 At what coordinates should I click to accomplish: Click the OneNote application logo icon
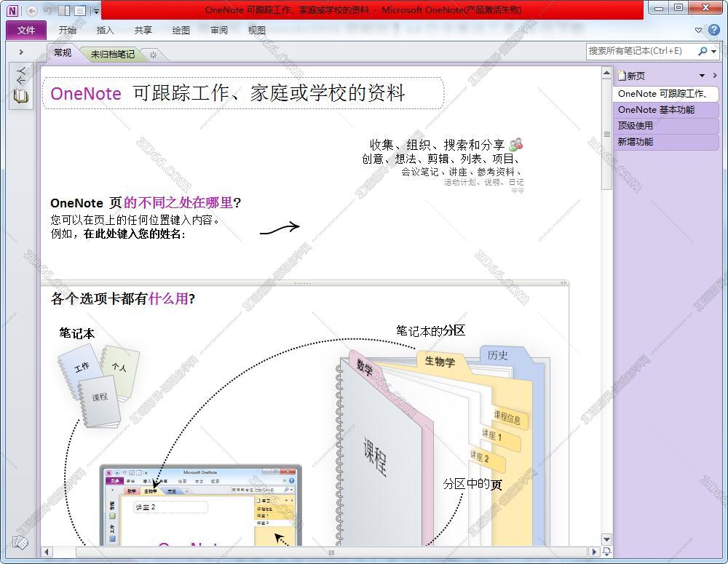tap(12, 10)
